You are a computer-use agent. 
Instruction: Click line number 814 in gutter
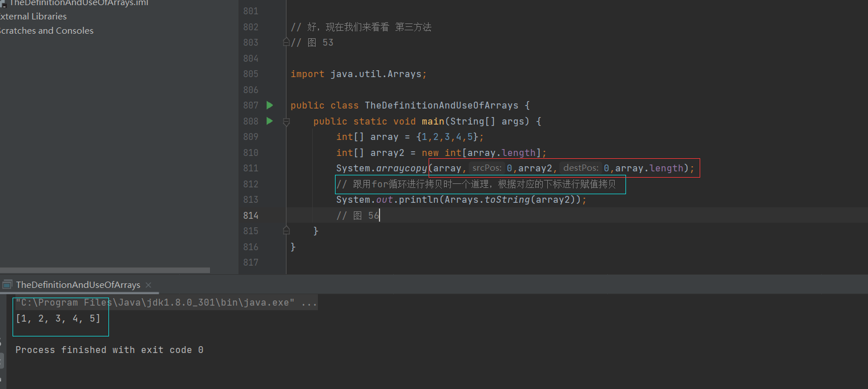click(x=251, y=215)
